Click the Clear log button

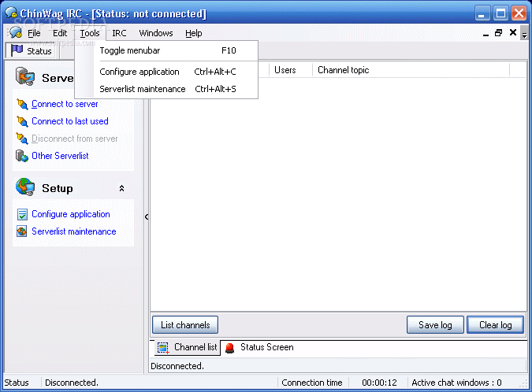coord(496,325)
